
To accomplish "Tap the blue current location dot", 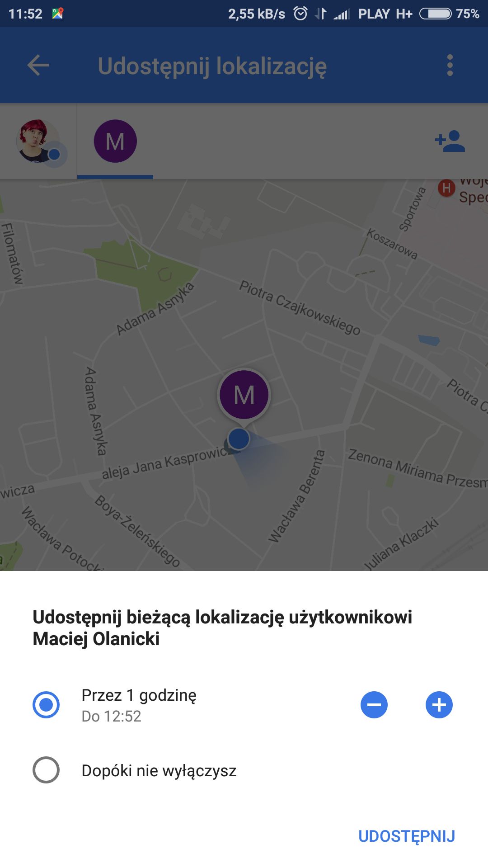I will coord(239,439).
